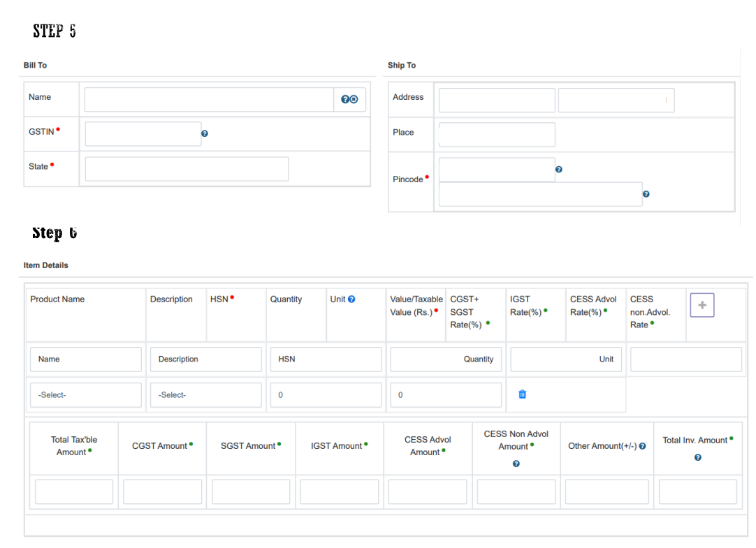Image resolution: width=756 pixels, height=548 pixels.
Task: Open the second -Select- dropdown in item row
Action: [205, 395]
